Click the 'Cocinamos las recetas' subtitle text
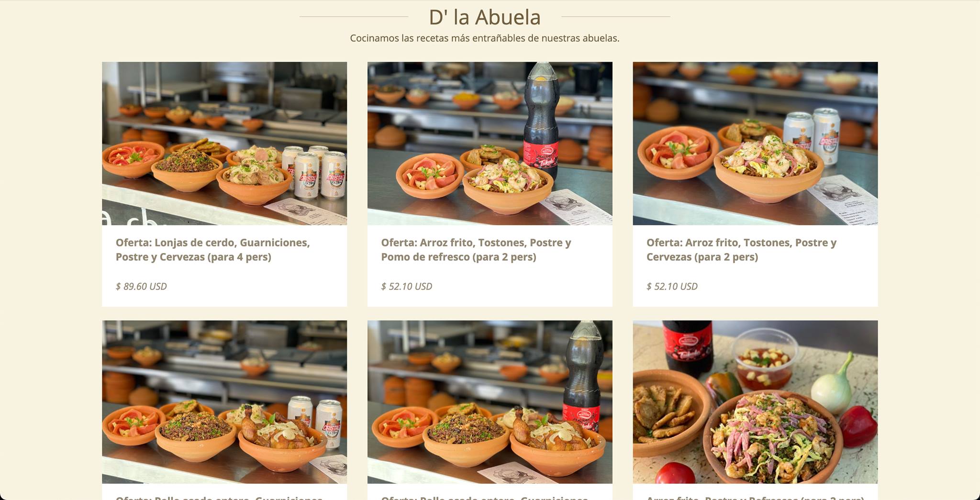Viewport: 980px width, 500px height. coord(484,38)
